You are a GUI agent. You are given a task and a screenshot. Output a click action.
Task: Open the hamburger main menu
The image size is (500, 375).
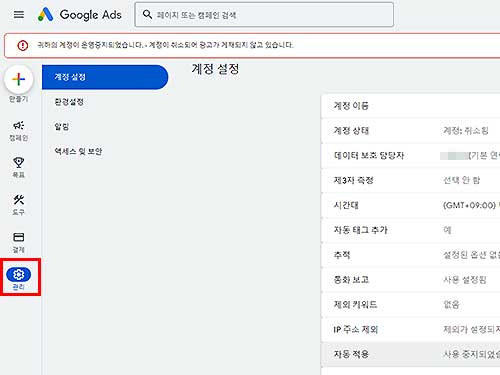19,14
